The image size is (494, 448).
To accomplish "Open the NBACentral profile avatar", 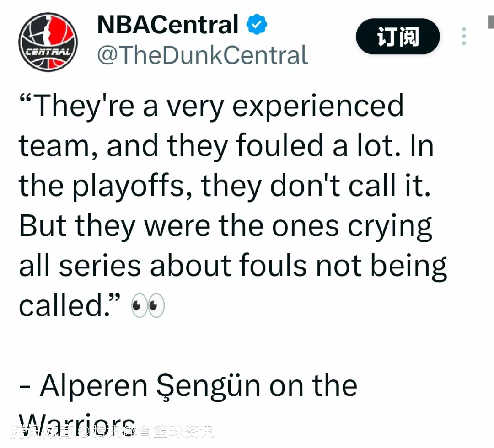I will click(48, 42).
